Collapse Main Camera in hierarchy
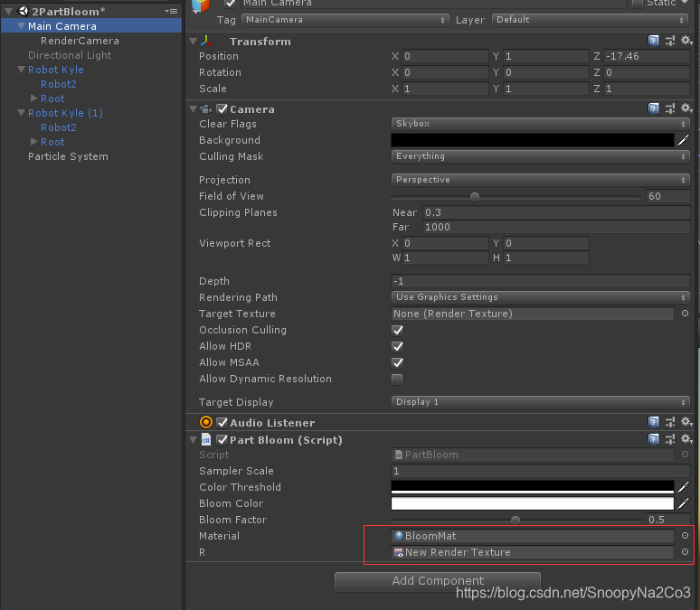Image resolution: width=700 pixels, height=610 pixels. [x=21, y=26]
